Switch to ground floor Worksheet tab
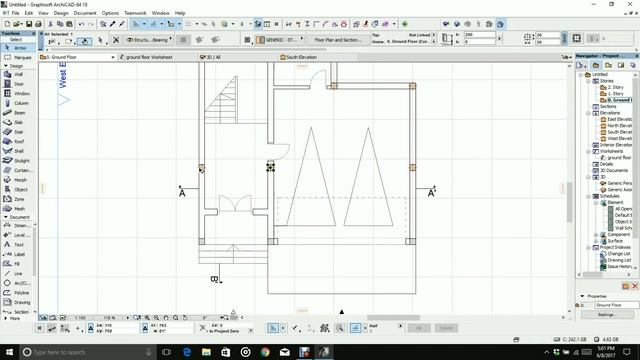The width and height of the screenshot is (640, 360). coord(149,57)
